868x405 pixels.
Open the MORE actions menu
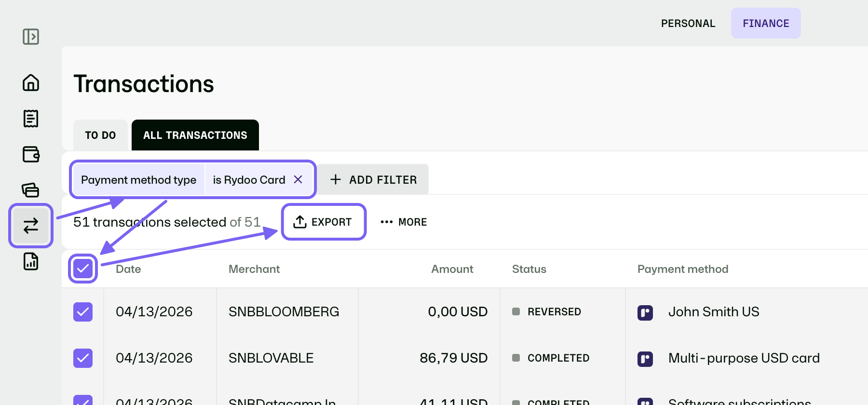click(404, 222)
